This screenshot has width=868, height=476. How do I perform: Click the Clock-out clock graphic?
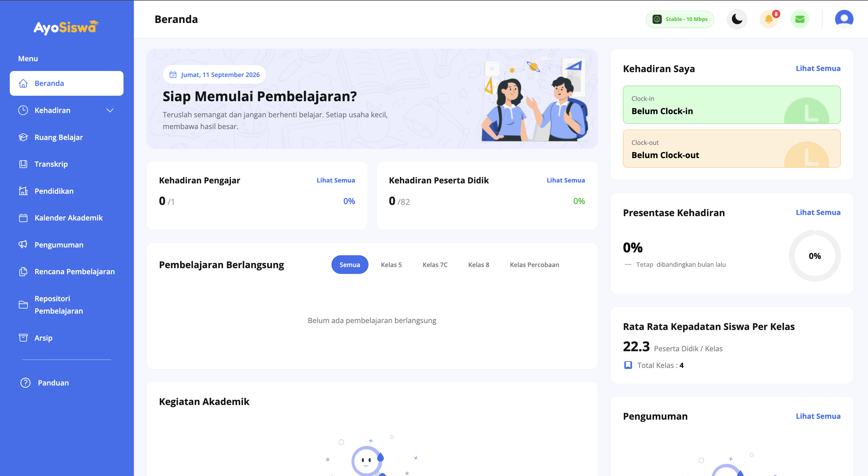pyautogui.click(x=806, y=154)
